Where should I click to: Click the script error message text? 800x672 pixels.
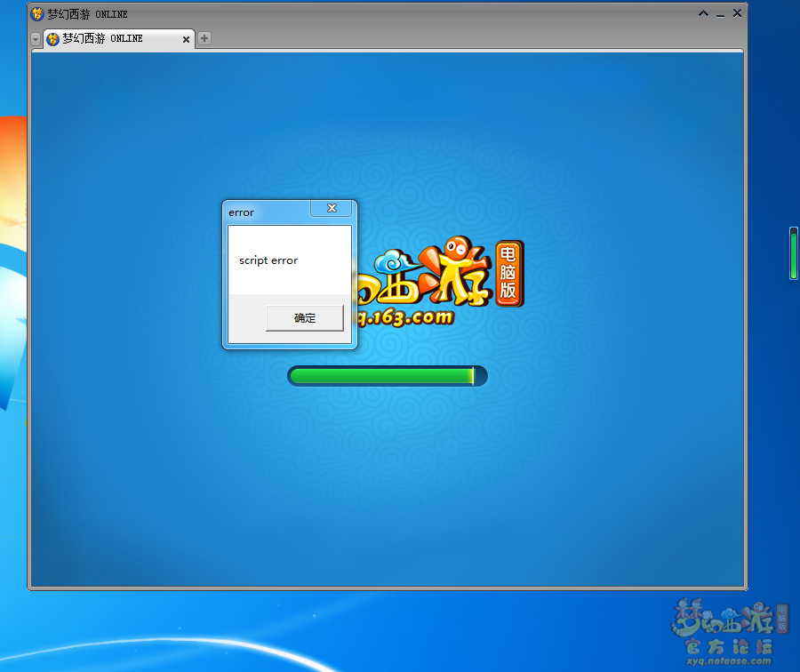(x=268, y=260)
